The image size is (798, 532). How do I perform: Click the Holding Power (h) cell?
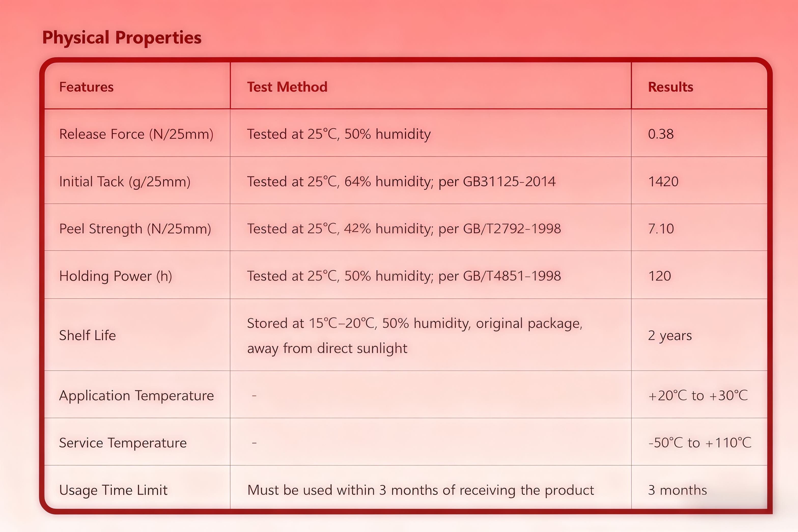pyautogui.click(x=115, y=276)
